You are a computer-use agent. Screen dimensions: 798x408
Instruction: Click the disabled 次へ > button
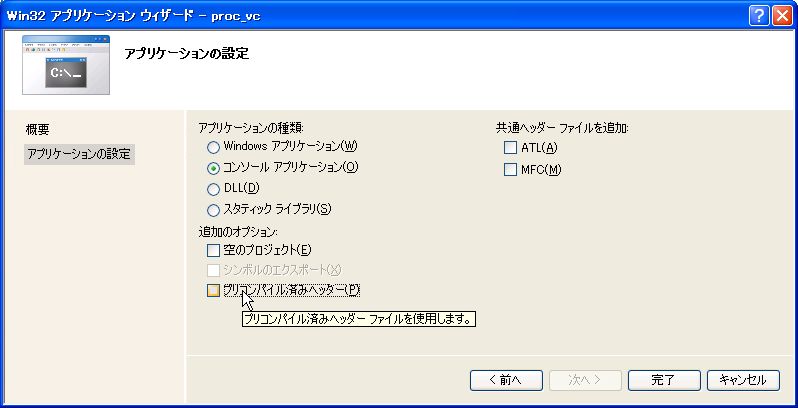coord(585,380)
